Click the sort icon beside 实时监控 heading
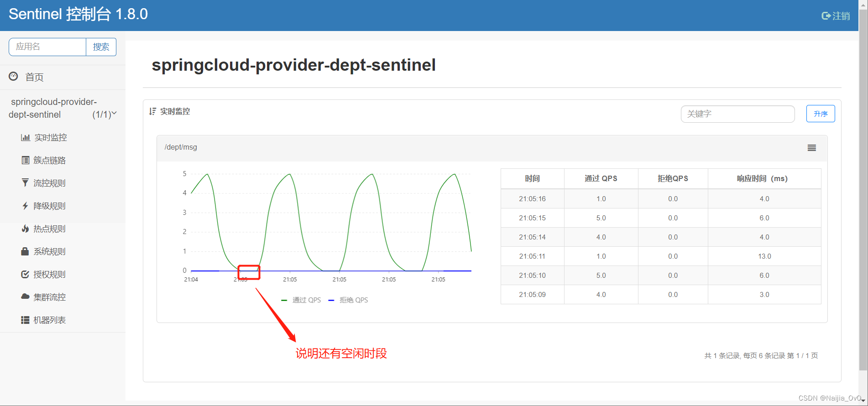Viewport: 868px width, 406px height. (152, 111)
